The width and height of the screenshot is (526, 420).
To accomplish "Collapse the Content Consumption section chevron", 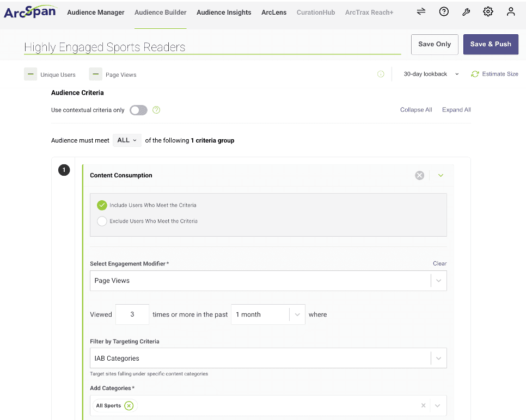I will (x=441, y=175).
